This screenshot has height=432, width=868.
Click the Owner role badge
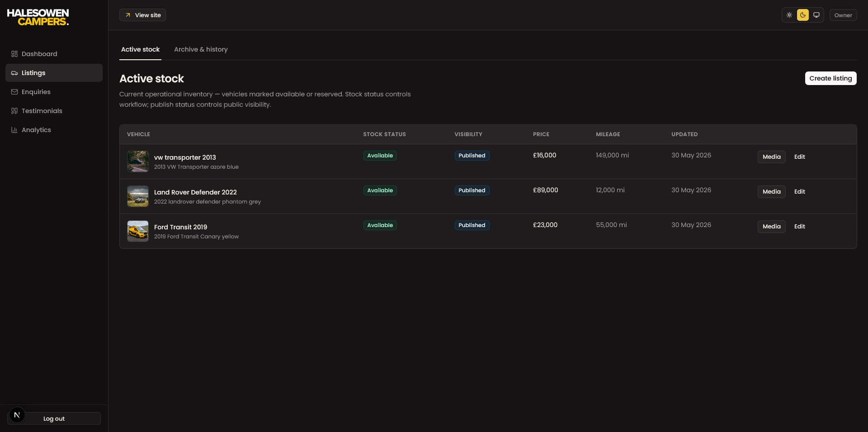tap(843, 15)
